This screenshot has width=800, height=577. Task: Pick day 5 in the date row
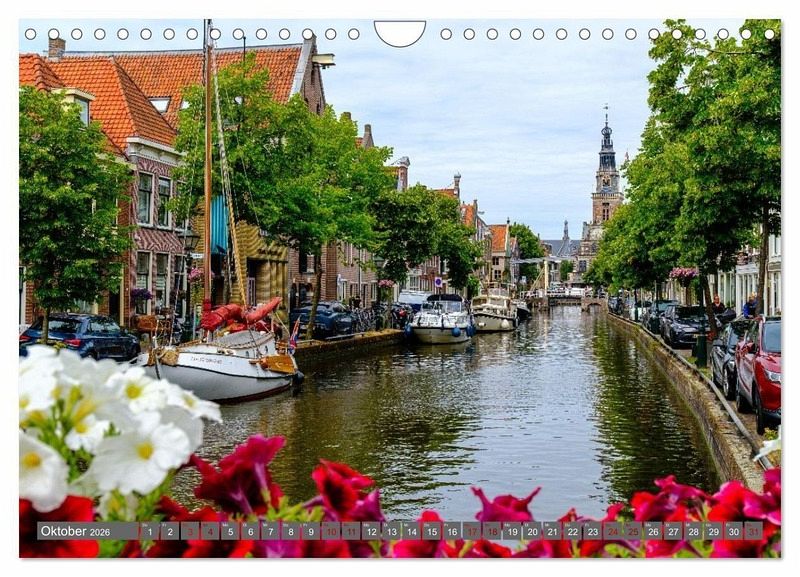pos(230,531)
